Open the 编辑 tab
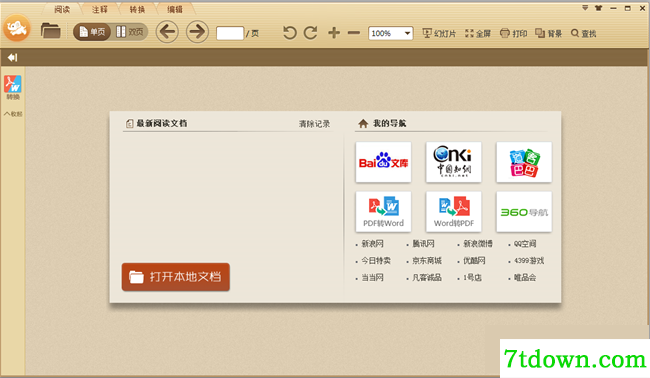 [175, 9]
